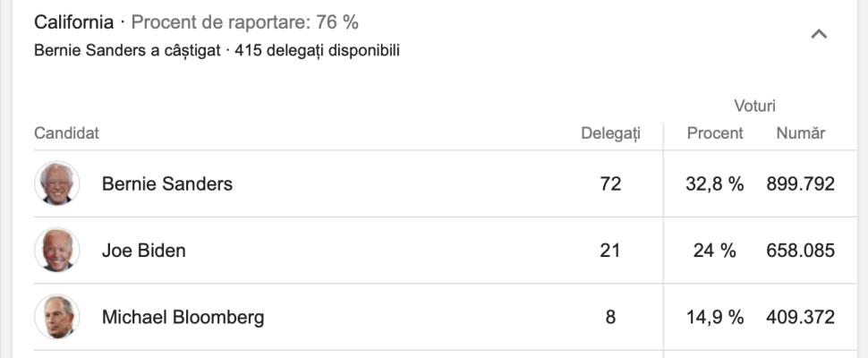Click the Delegați column header
Viewport: 868px width, 358px height.
(x=611, y=133)
